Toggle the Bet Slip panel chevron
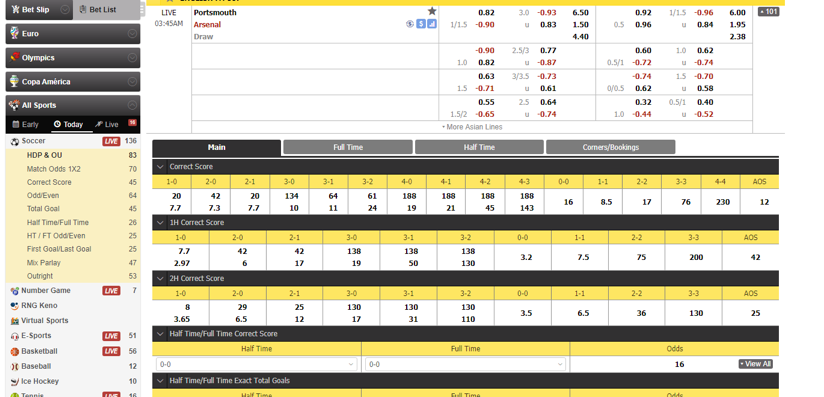The height and width of the screenshot is (397, 824). [x=65, y=9]
